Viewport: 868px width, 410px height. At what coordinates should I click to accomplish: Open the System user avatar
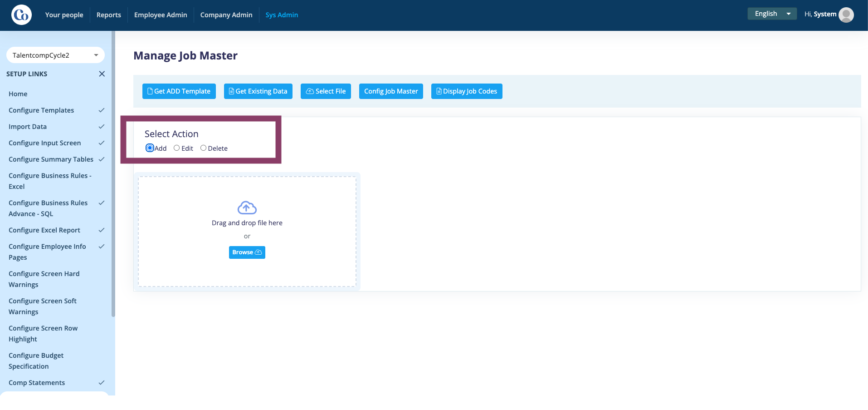click(x=846, y=15)
